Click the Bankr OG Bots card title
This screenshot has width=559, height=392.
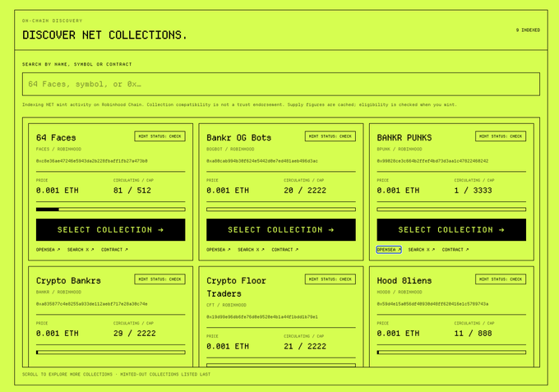(239, 137)
